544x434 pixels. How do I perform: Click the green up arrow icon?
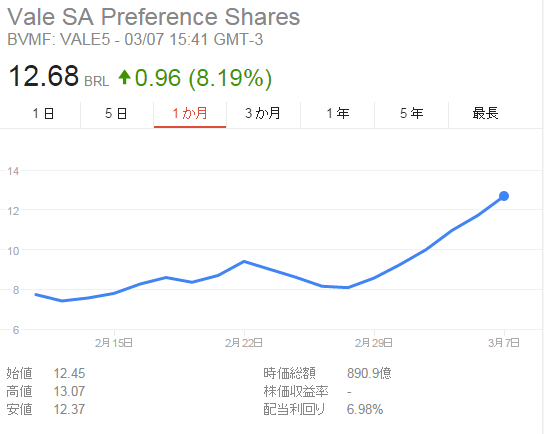tap(124, 77)
